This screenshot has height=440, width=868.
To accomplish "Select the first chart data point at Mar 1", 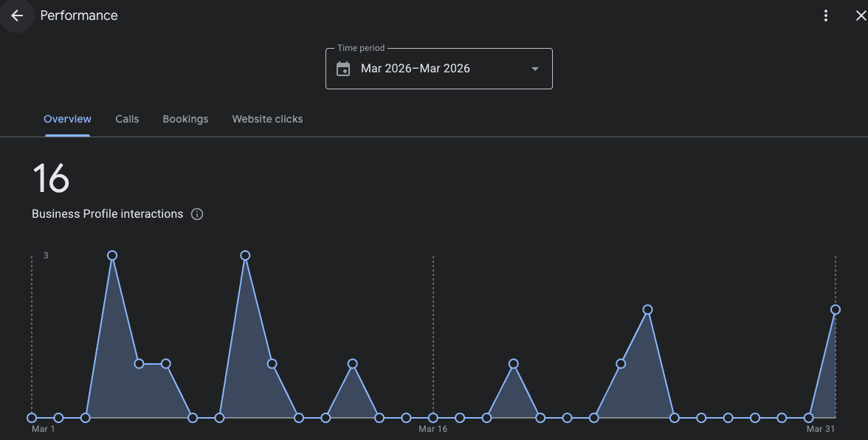I will coord(32,418).
